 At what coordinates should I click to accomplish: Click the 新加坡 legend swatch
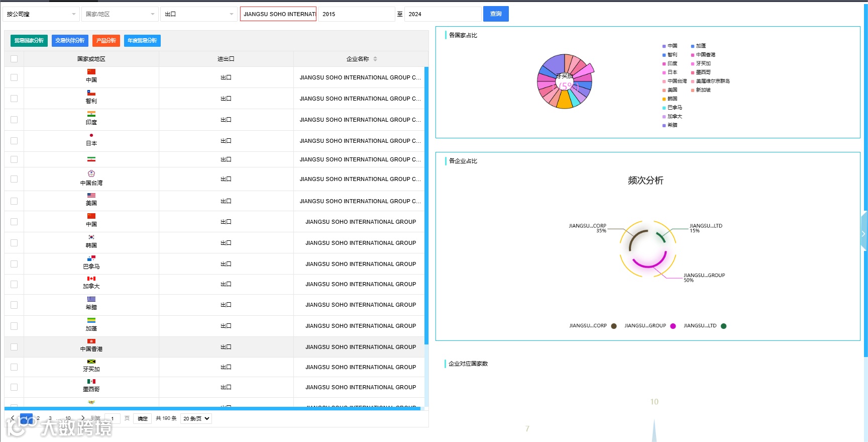pos(693,90)
